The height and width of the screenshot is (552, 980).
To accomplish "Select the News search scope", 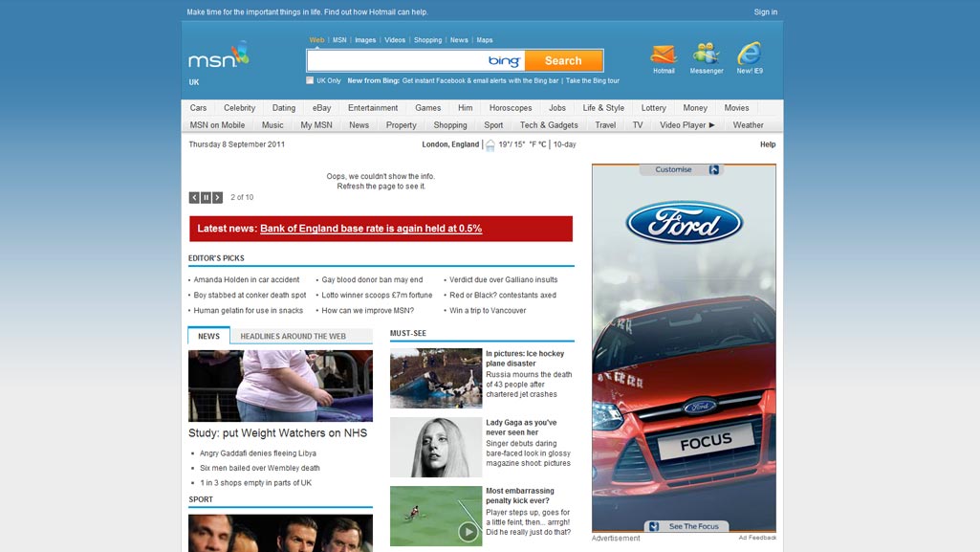I will (459, 40).
